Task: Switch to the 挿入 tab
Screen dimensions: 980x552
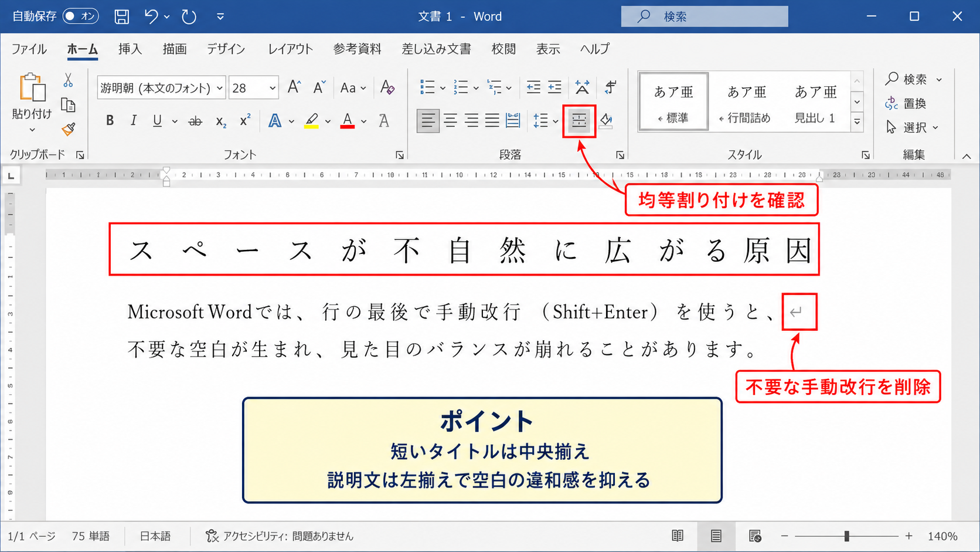Action: (130, 49)
